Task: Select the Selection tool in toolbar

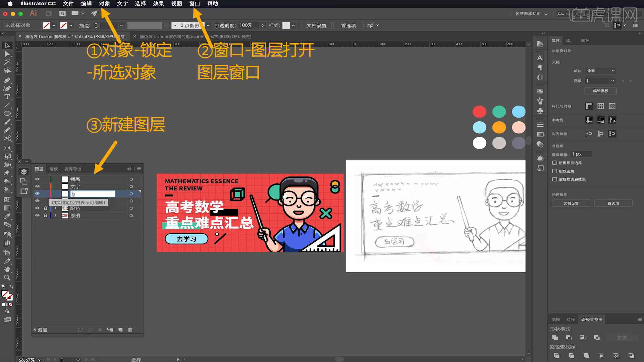Action: 7,45
